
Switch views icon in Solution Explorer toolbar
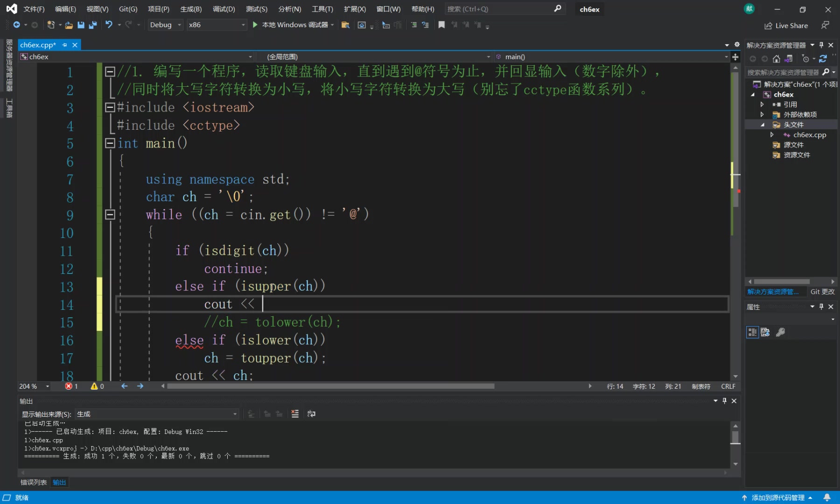click(x=788, y=59)
